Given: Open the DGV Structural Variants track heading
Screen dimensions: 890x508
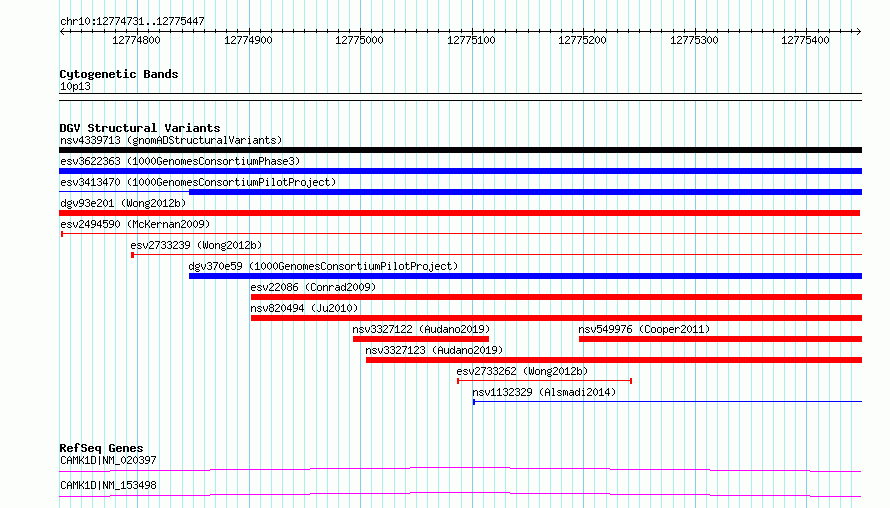Looking at the screenshot, I should 140,128.
